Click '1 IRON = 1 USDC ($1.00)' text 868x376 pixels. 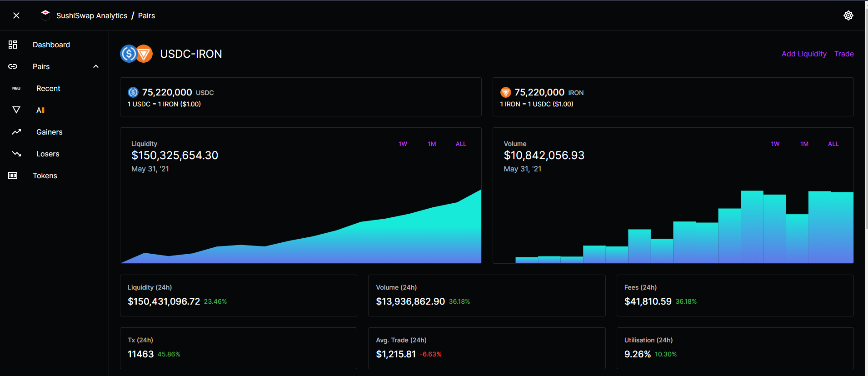pyautogui.click(x=537, y=104)
